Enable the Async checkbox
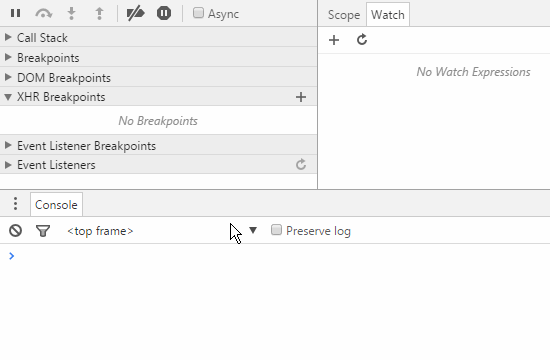Screen dimensions: 550x360 (x=198, y=13)
